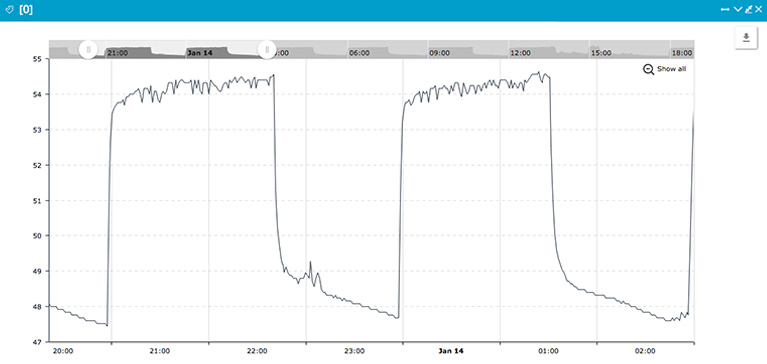
Task: Click the bold Jan 14 x-axis label
Action: click(451, 351)
